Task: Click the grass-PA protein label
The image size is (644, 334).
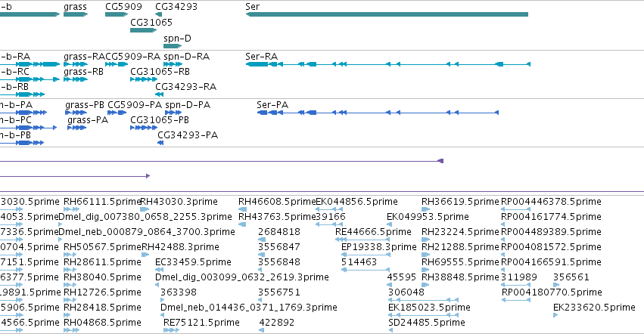Action: pos(88,120)
